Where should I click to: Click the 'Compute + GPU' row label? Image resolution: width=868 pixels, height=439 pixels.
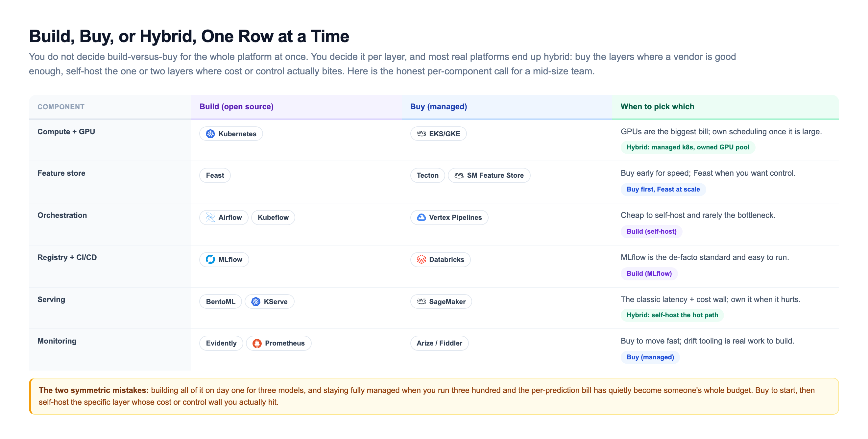[x=66, y=132]
